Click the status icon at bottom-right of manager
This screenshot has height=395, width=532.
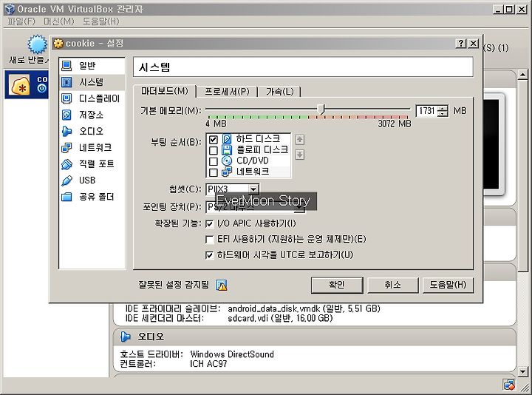pyautogui.click(x=509, y=385)
